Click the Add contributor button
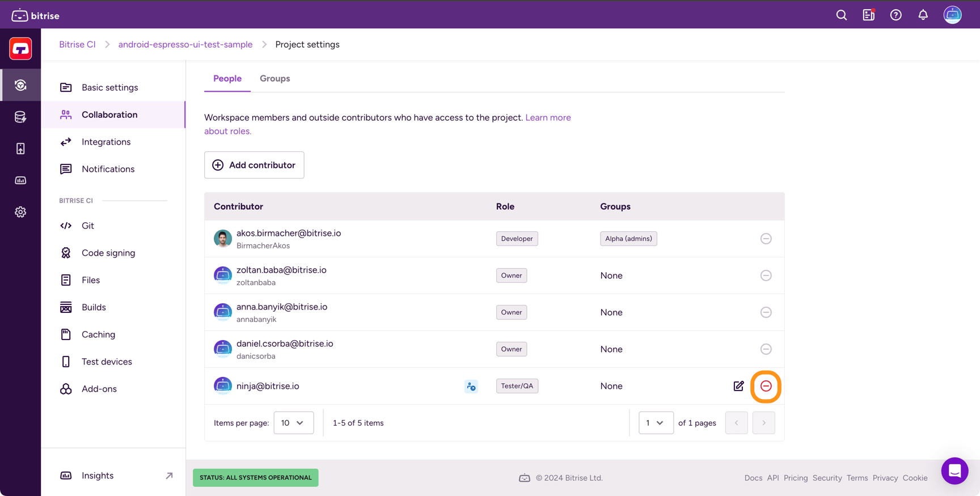 point(254,165)
